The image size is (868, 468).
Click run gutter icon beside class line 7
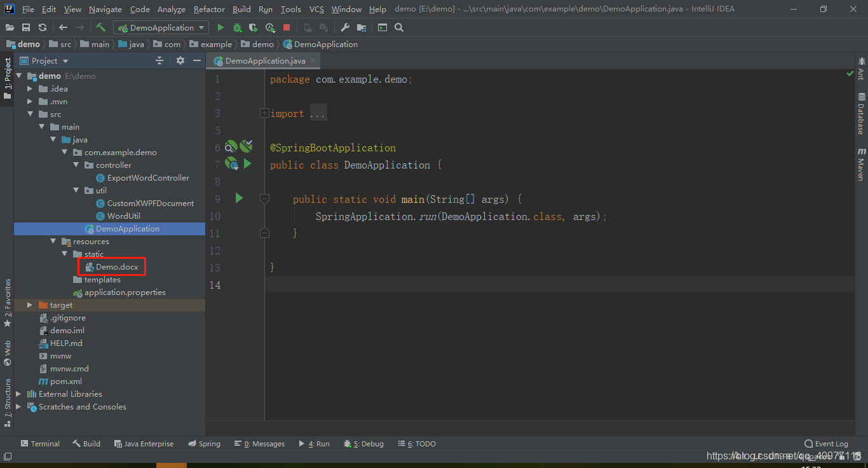(x=247, y=164)
